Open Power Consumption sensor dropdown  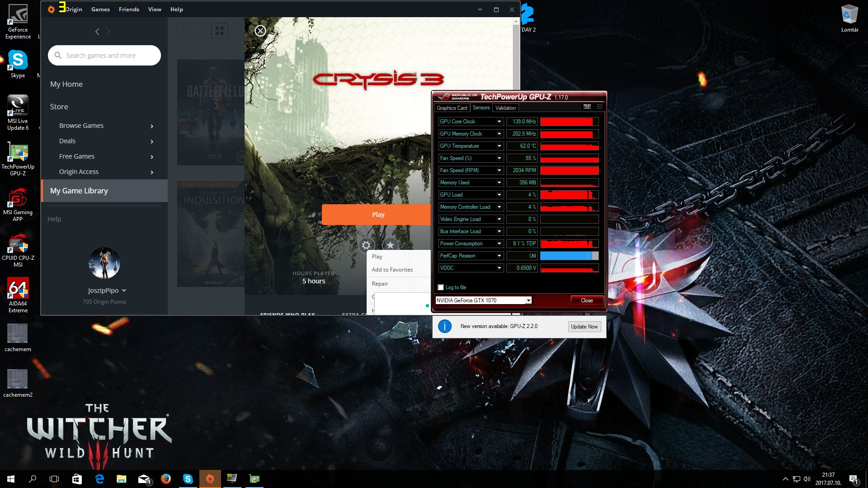pos(499,244)
